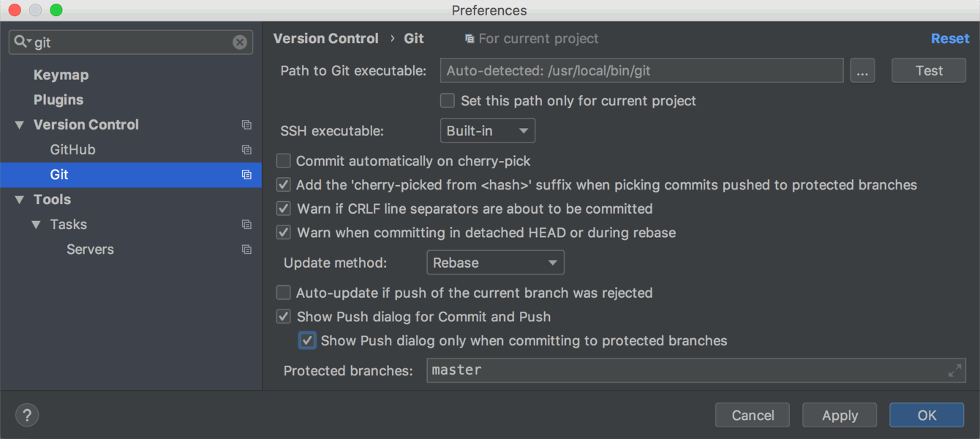Collapse the Tools tree section

click(x=19, y=200)
